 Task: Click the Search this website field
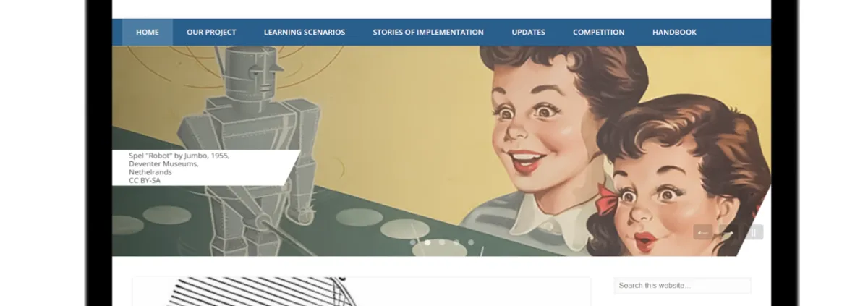pos(683,286)
